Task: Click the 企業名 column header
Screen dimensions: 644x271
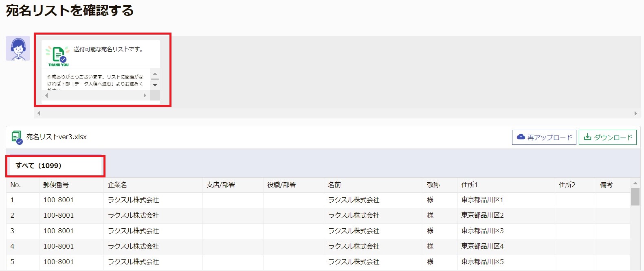Action: pos(117,185)
